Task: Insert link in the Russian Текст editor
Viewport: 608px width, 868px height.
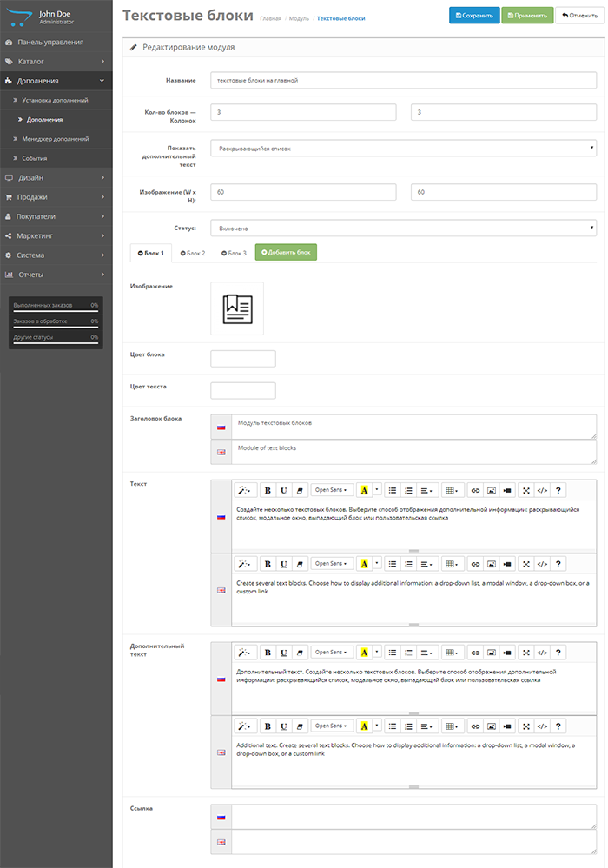Action: point(475,489)
